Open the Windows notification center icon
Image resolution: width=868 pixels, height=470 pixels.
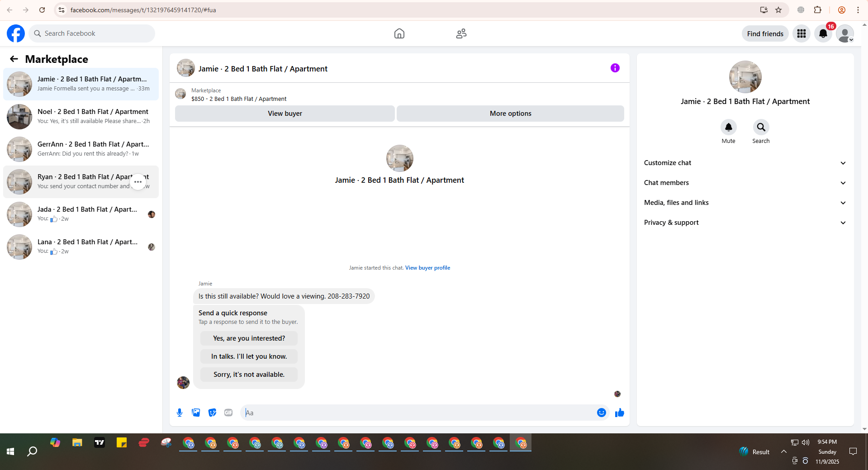point(853,451)
